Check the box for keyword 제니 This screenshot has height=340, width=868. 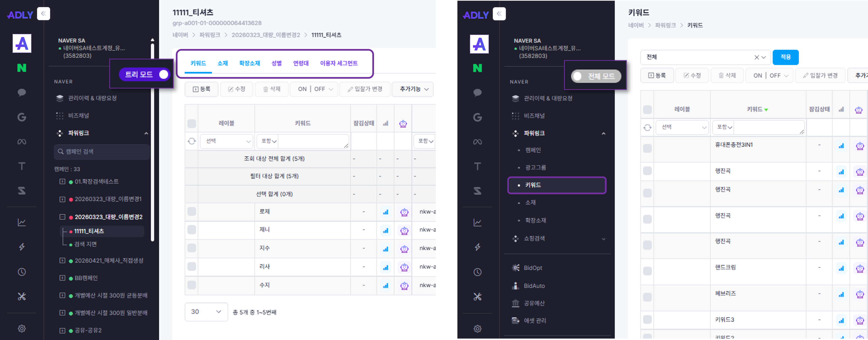click(192, 230)
